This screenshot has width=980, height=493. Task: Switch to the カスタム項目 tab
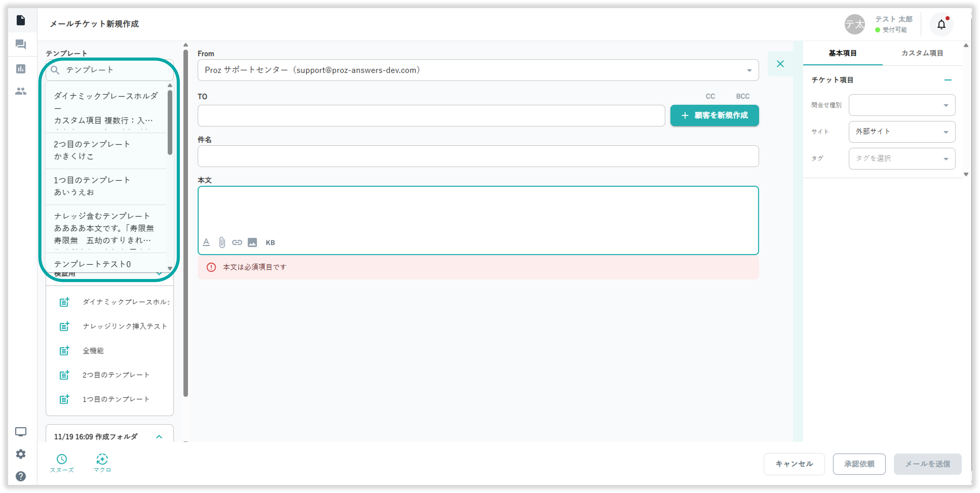pyautogui.click(x=922, y=53)
